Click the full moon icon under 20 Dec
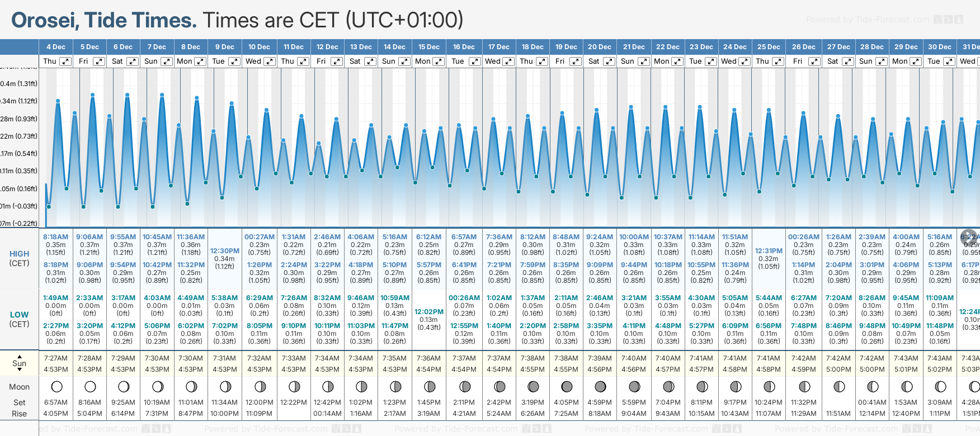Viewport: 980px width, 436px height. coord(600,386)
